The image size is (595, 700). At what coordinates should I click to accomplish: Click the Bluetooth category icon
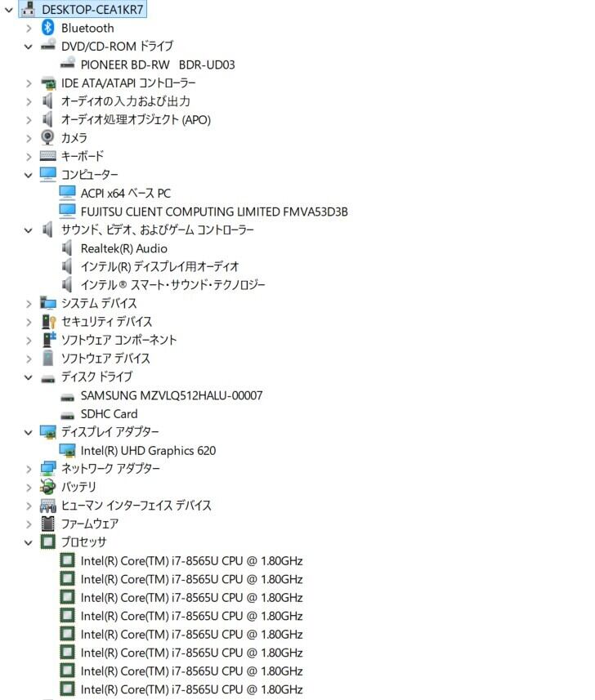coord(47,28)
